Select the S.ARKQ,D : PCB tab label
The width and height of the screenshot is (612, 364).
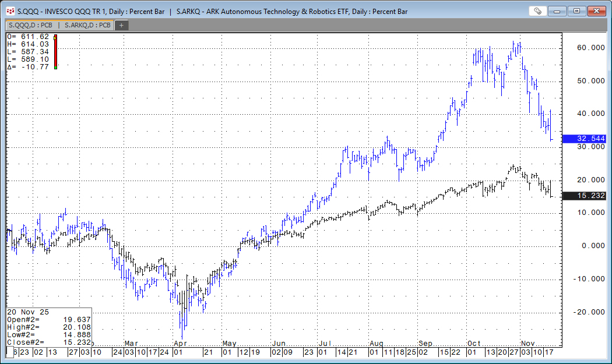[x=87, y=25]
